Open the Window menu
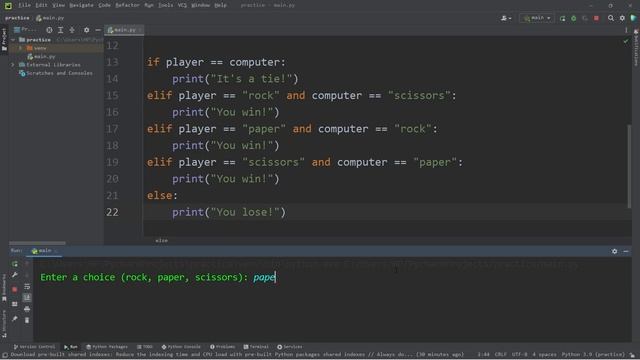 click(x=200, y=5)
